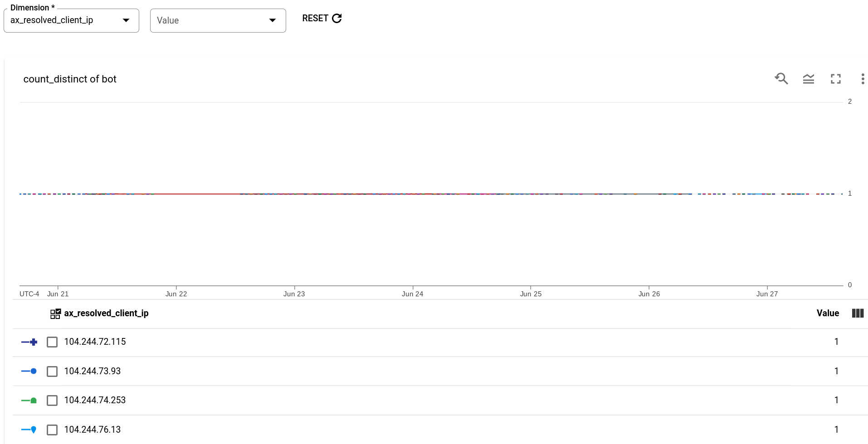Click the reset zoom magnifier icon

pos(781,78)
